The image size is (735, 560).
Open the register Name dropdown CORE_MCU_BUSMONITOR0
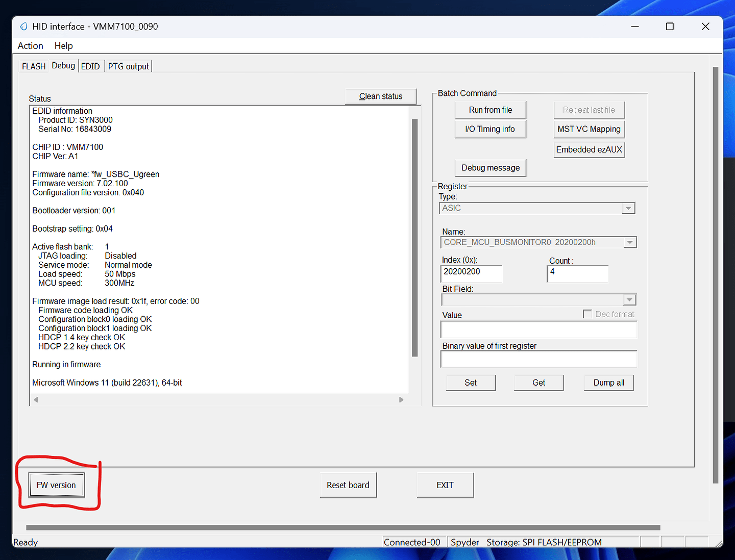tap(630, 242)
